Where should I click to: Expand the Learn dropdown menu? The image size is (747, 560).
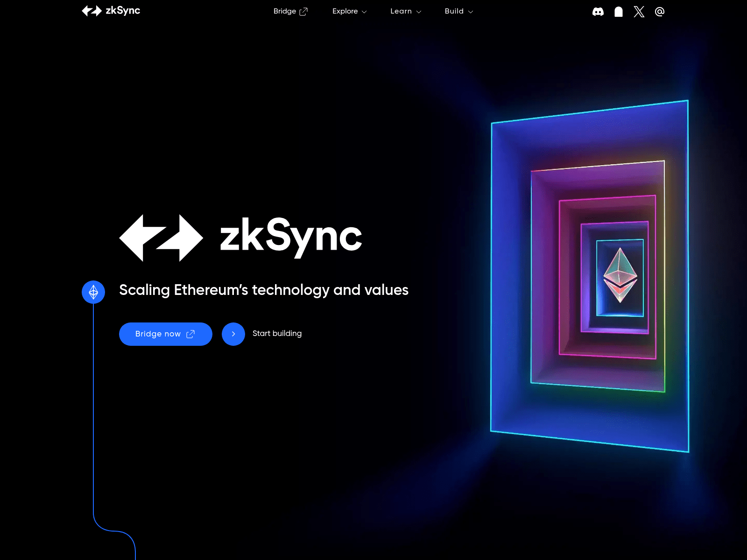coord(406,11)
